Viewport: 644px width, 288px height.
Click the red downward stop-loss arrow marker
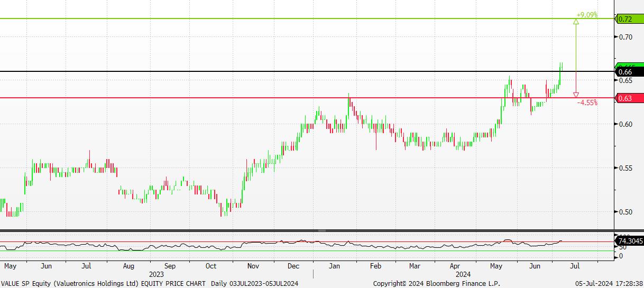tap(576, 95)
